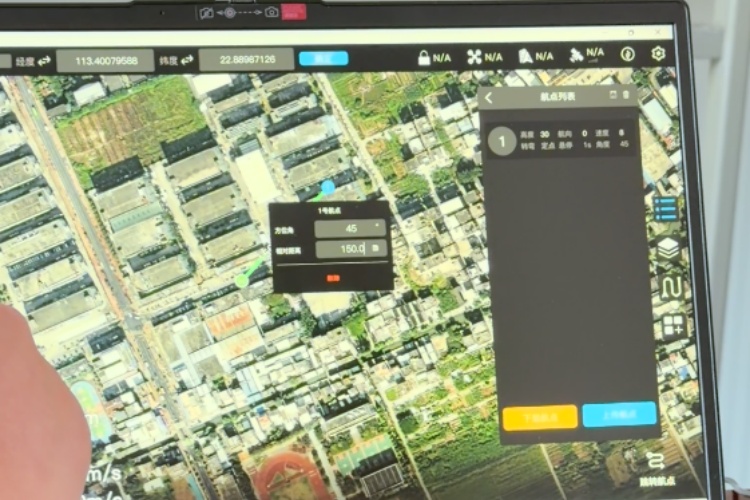Click the satellite signal status icon
750x500 pixels.
(577, 56)
